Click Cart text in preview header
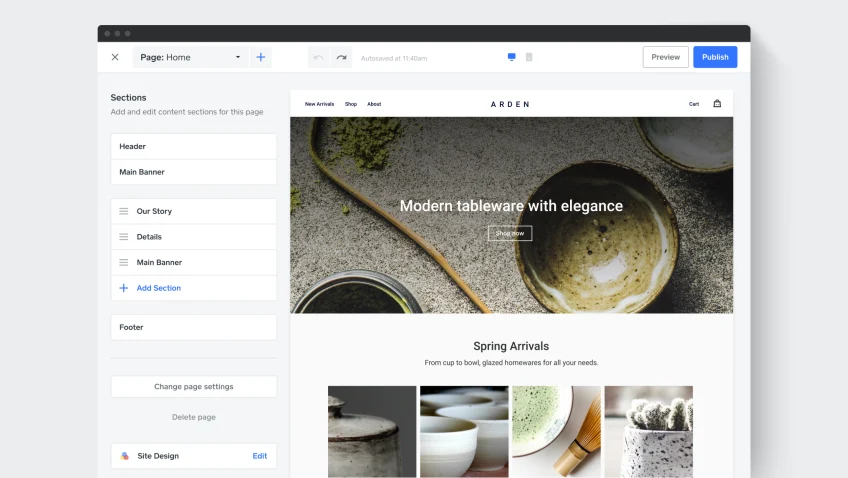The image size is (848, 478). (694, 104)
